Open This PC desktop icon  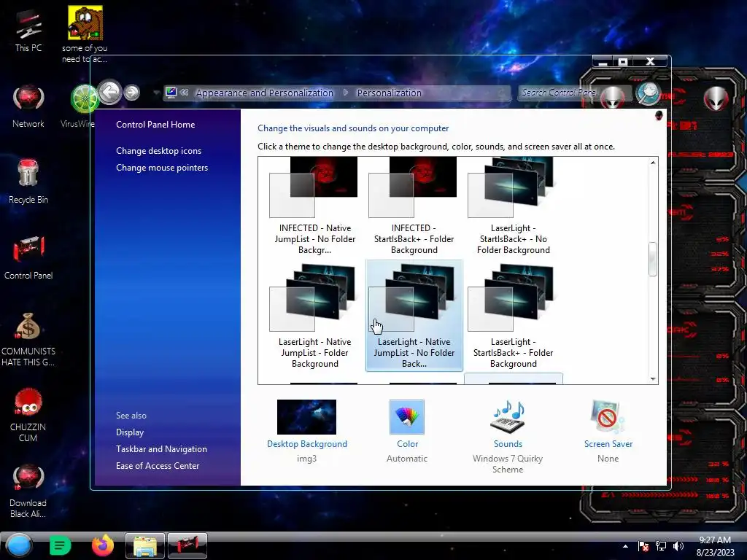click(28, 31)
